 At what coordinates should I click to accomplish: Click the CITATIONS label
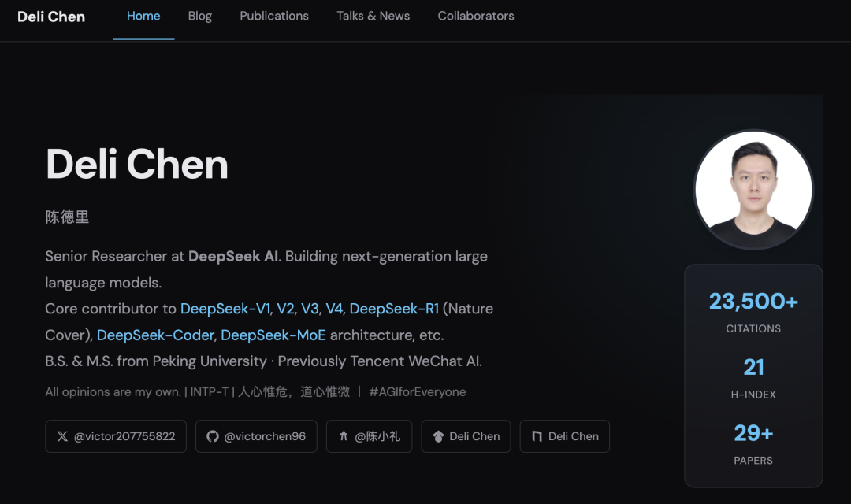[x=753, y=328]
